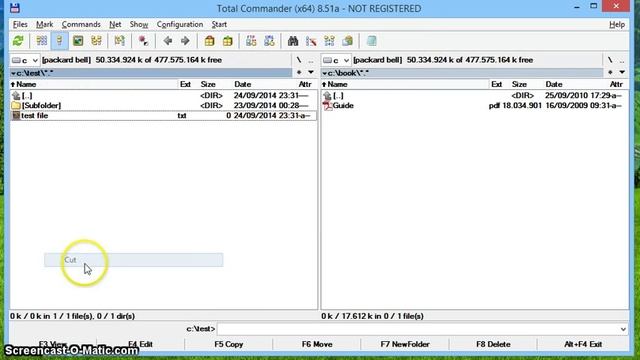Switch to thumbnails view toolbar icon
This screenshot has height=360, width=640.
[78, 41]
